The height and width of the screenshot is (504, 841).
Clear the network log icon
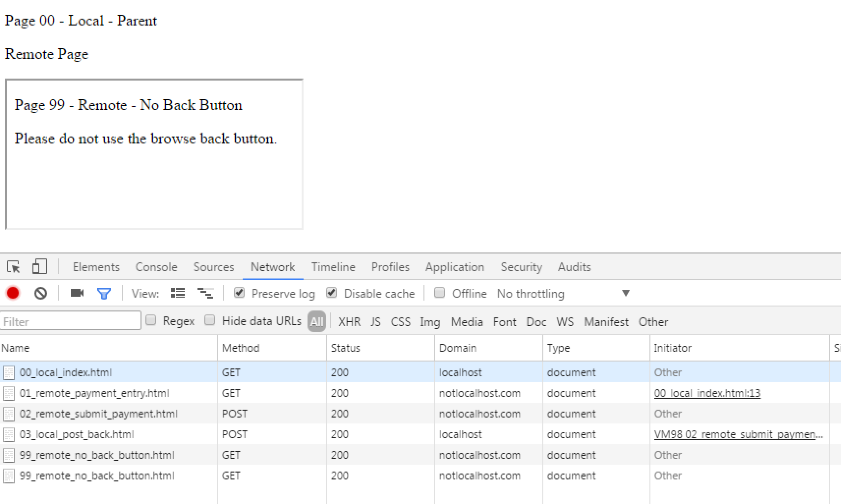click(41, 293)
